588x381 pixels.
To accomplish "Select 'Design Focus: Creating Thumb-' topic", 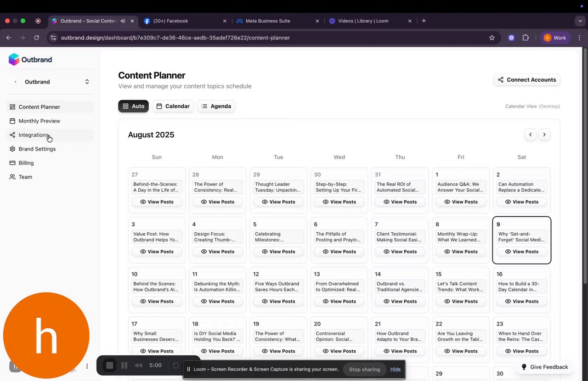I will tap(218, 237).
